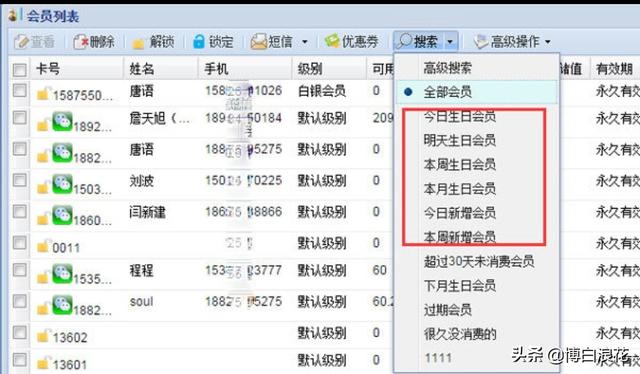Choose the 1111 saved search entry
The height and width of the screenshot is (374, 640).
(438, 358)
